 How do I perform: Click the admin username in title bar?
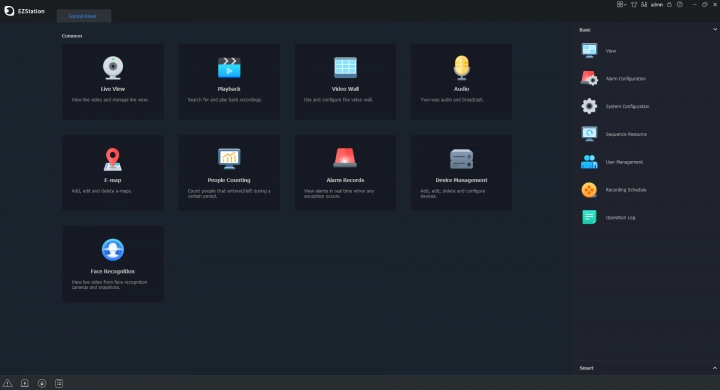[x=657, y=5]
